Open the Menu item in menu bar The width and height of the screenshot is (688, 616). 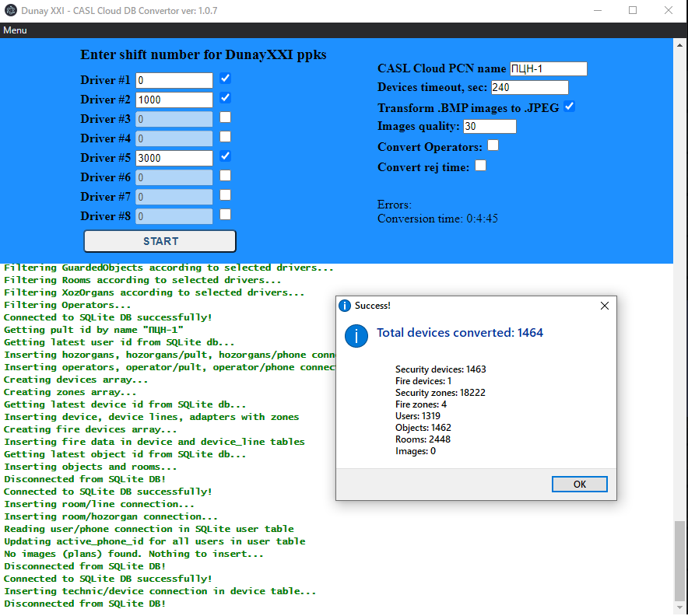(x=15, y=30)
